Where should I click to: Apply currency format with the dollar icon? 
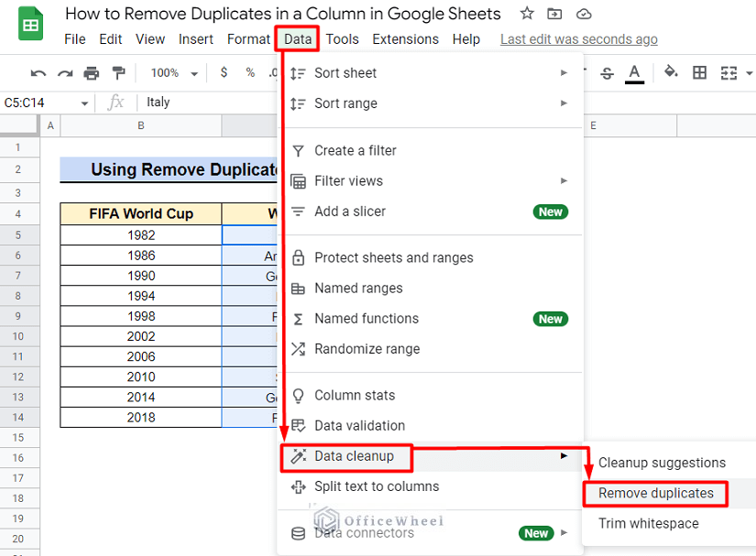pyautogui.click(x=224, y=72)
